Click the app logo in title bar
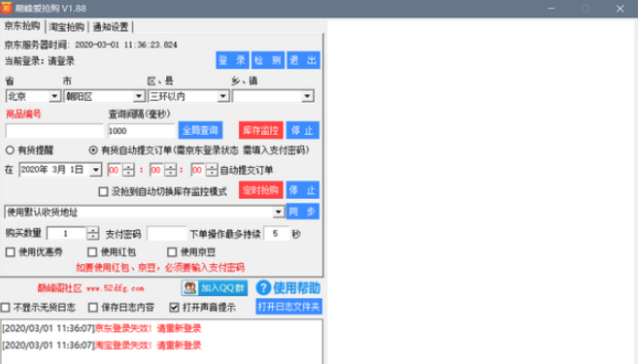This screenshot has height=364, width=638. (x=7, y=8)
